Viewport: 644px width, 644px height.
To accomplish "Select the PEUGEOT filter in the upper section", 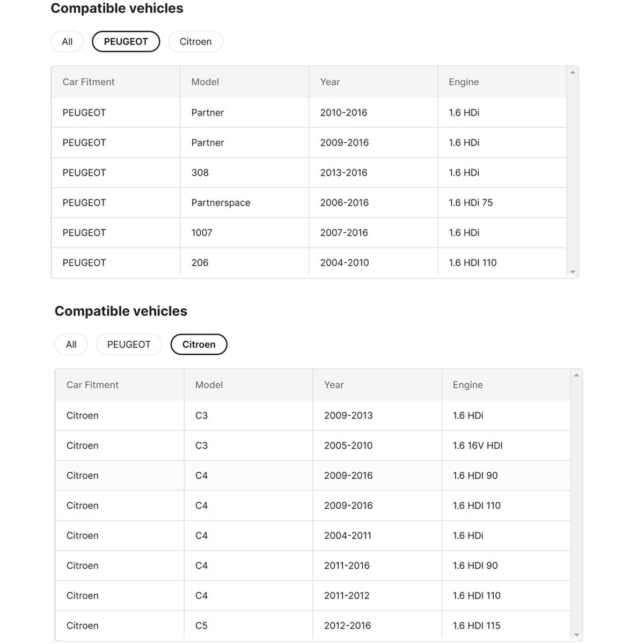I will point(126,42).
